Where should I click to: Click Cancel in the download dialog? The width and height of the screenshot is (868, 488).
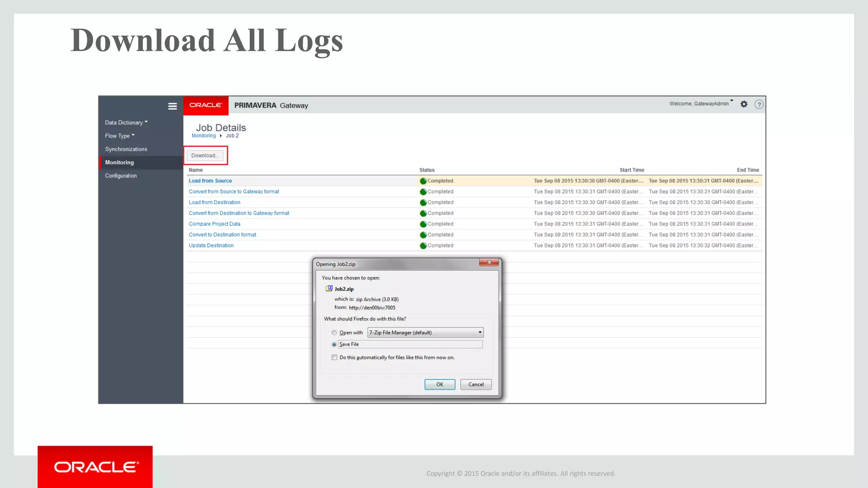pyautogui.click(x=476, y=384)
